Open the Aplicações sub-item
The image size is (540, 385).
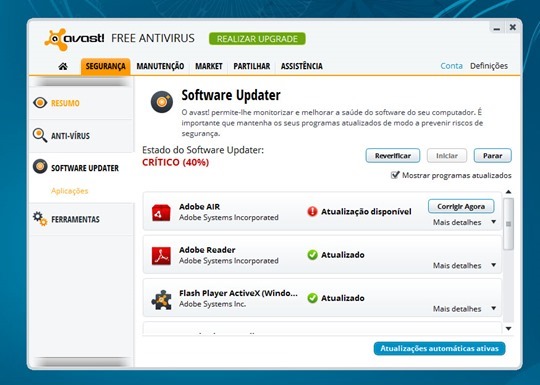[x=70, y=191]
